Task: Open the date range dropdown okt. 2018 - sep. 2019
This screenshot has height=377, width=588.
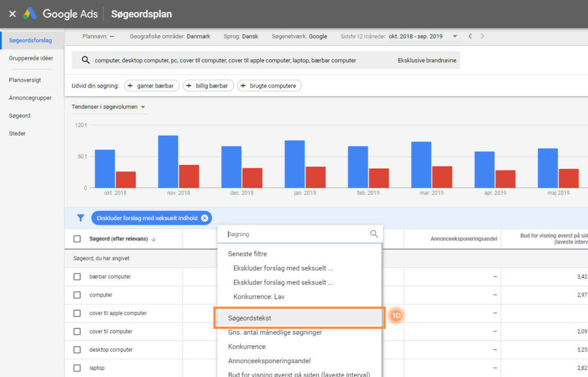Action: (423, 36)
